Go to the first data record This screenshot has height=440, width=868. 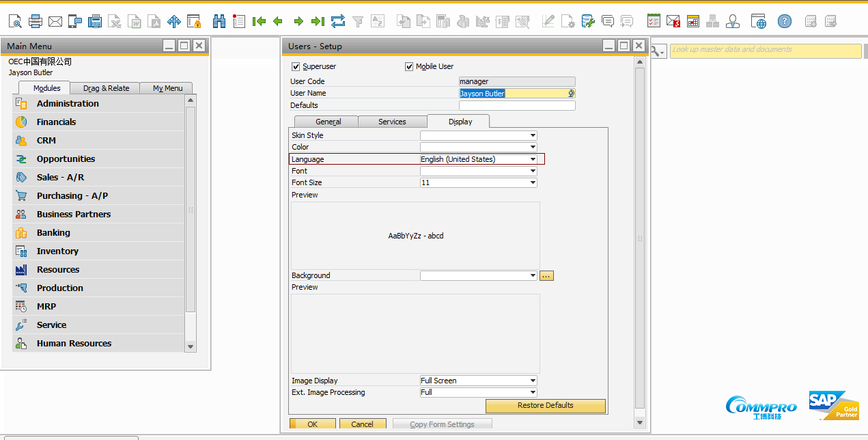pyautogui.click(x=259, y=21)
